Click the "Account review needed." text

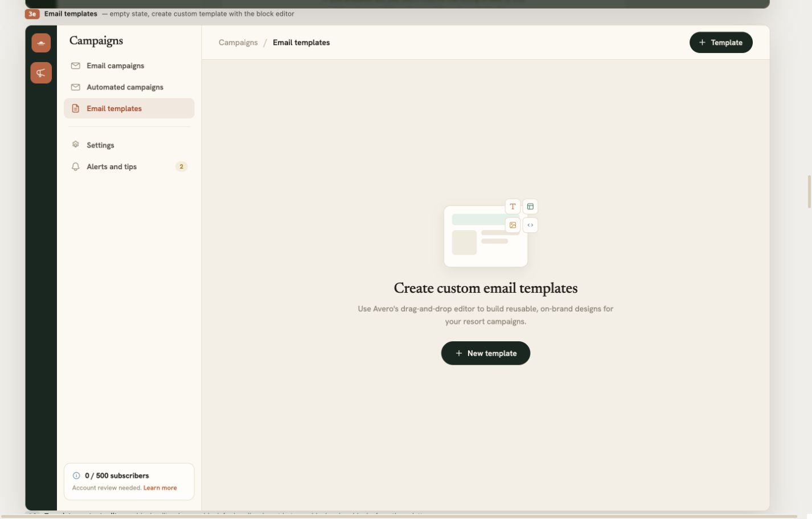107,488
